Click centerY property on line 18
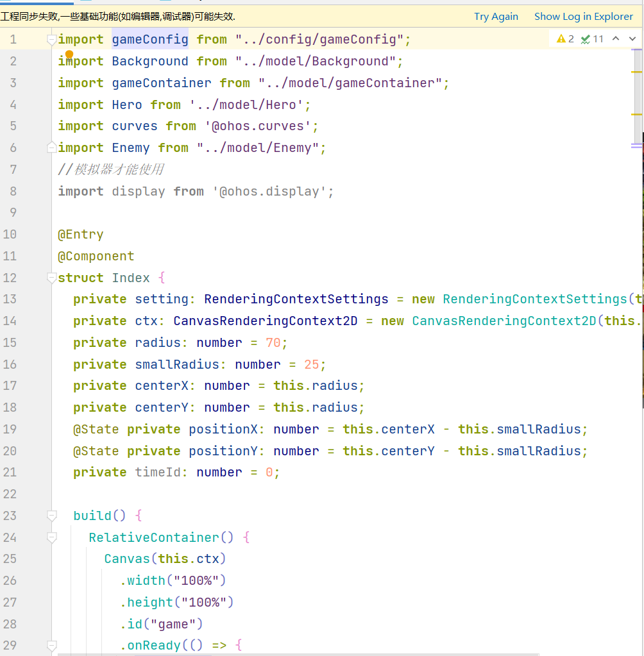The height and width of the screenshot is (656, 644). [162, 407]
